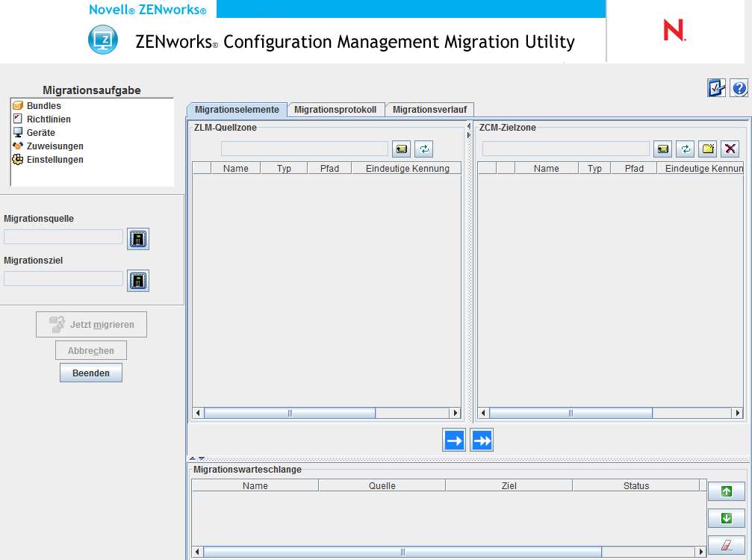Delete a ZCM-Zielzone item using red X
Viewport: 752px width, 560px height.
point(730,149)
